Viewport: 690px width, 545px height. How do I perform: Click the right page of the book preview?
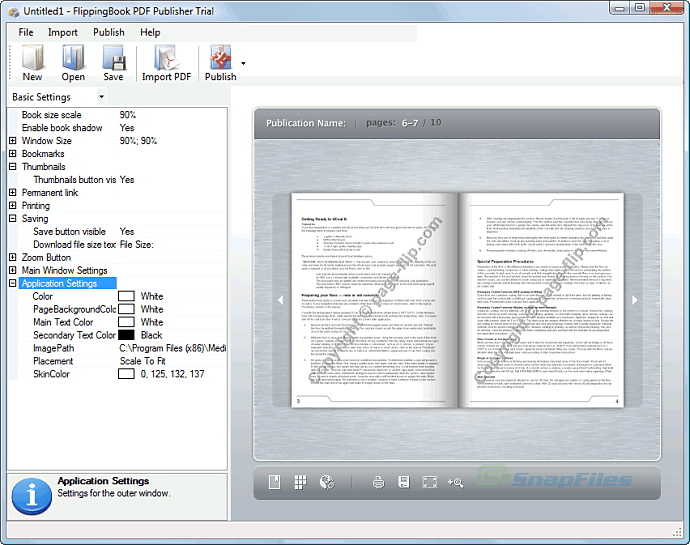click(x=541, y=300)
